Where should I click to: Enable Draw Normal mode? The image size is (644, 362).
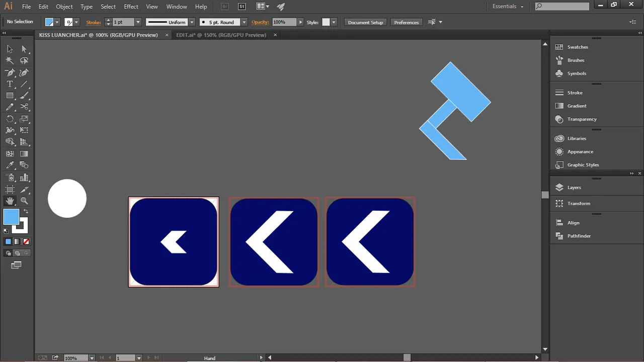[x=8, y=253]
